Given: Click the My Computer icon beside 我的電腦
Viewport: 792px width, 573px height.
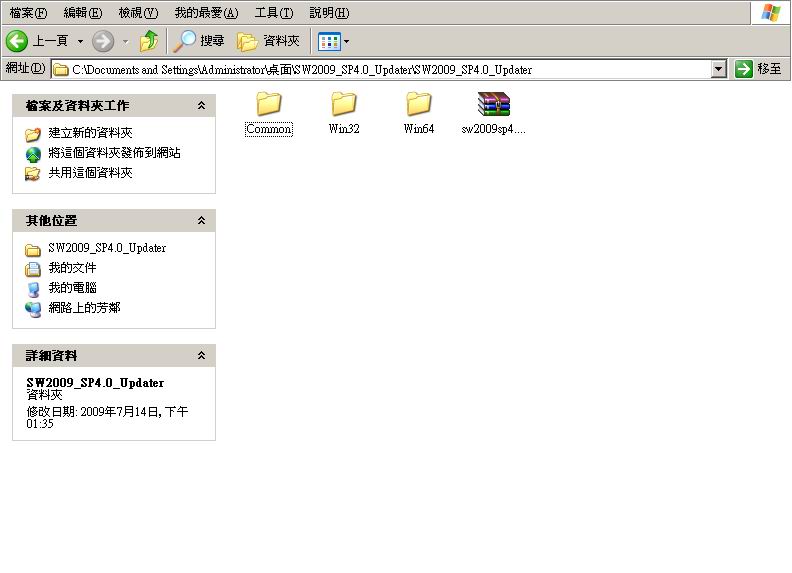Looking at the screenshot, I should [x=33, y=290].
